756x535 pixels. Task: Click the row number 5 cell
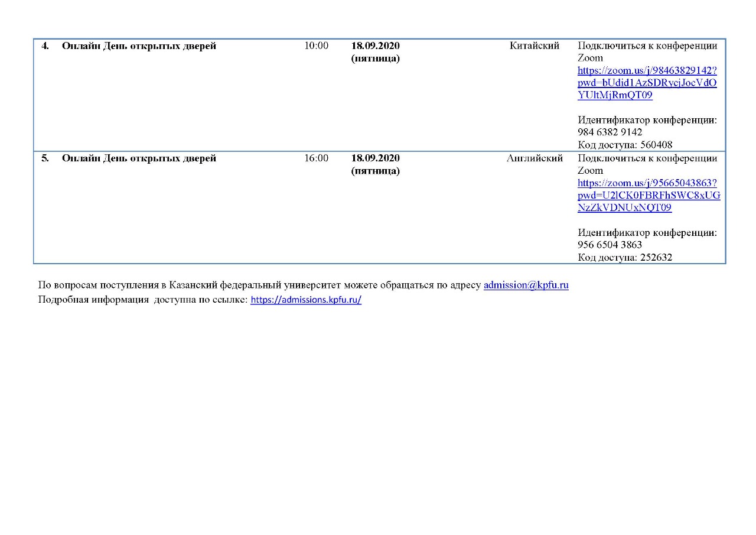45,158
